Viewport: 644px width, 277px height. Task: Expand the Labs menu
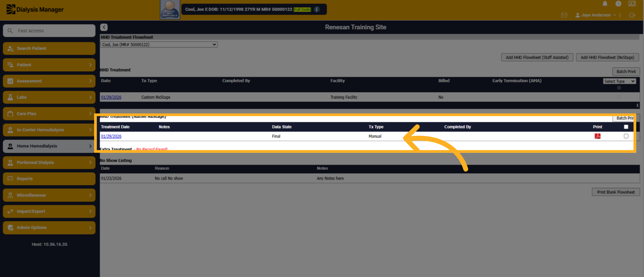(x=49, y=97)
